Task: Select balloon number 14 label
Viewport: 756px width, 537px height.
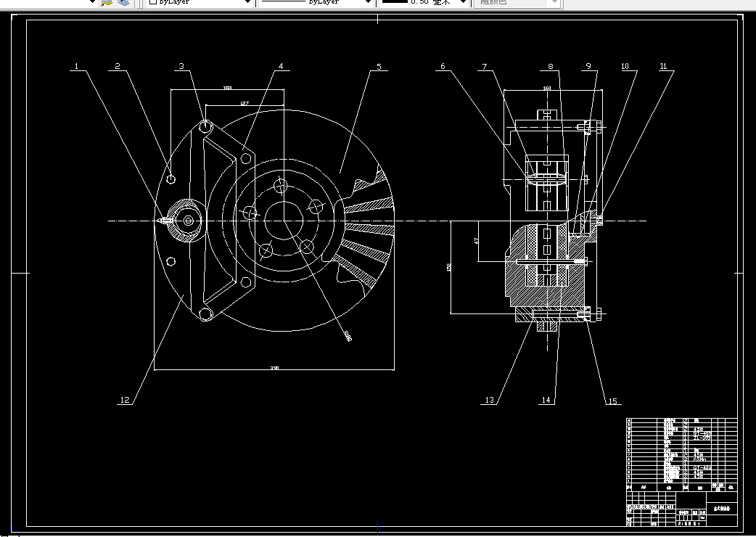Action: point(546,400)
